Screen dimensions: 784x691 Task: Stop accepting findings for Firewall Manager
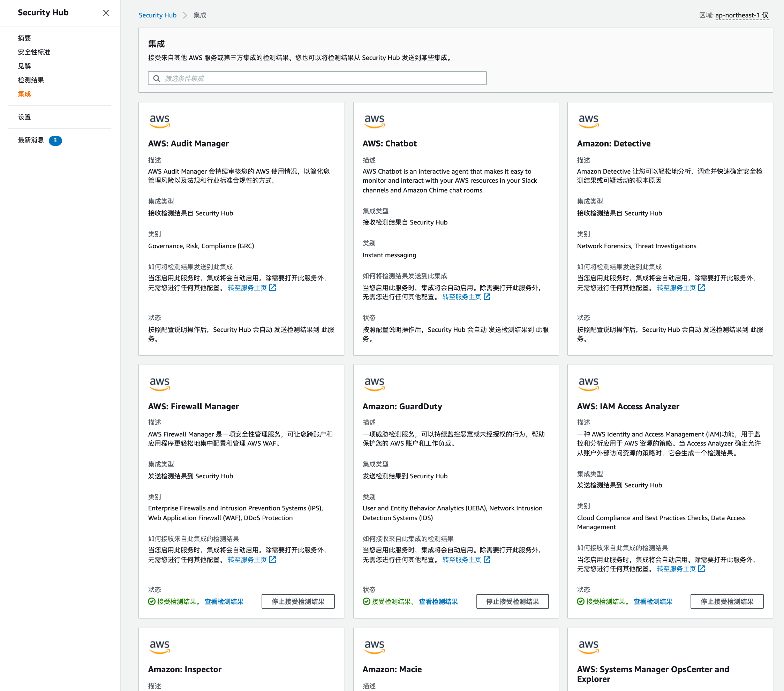[297, 601]
